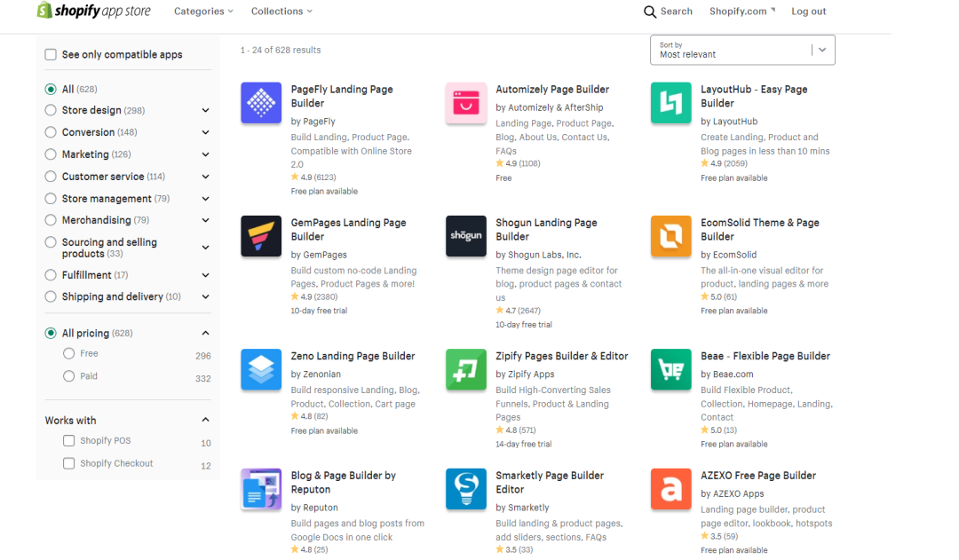Expand the Fulfillment chevron
This screenshot has width=959, height=560.
pos(205,275)
